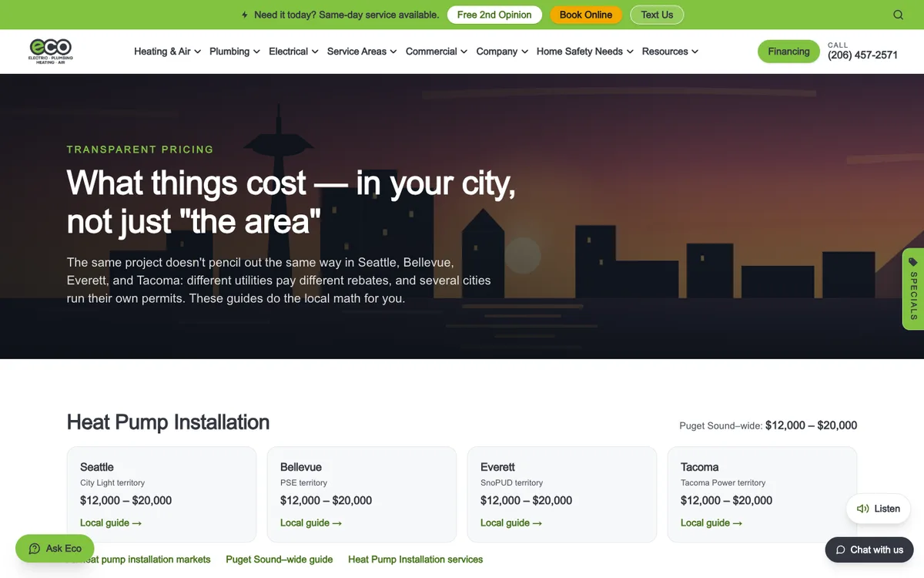The image size is (924, 578).
Task: Click the TRANSPARENT PRICING label
Action: [x=140, y=150]
